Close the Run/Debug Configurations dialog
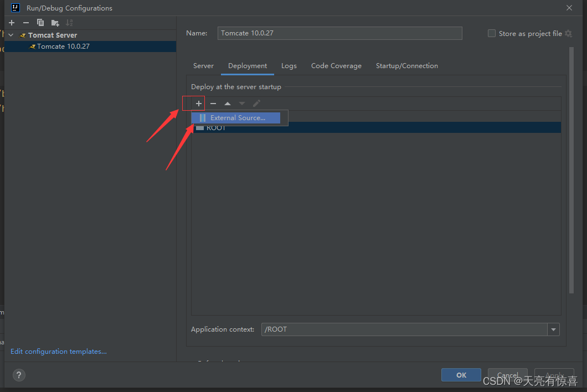Screen dimensions: 587x392 click(x=569, y=8)
